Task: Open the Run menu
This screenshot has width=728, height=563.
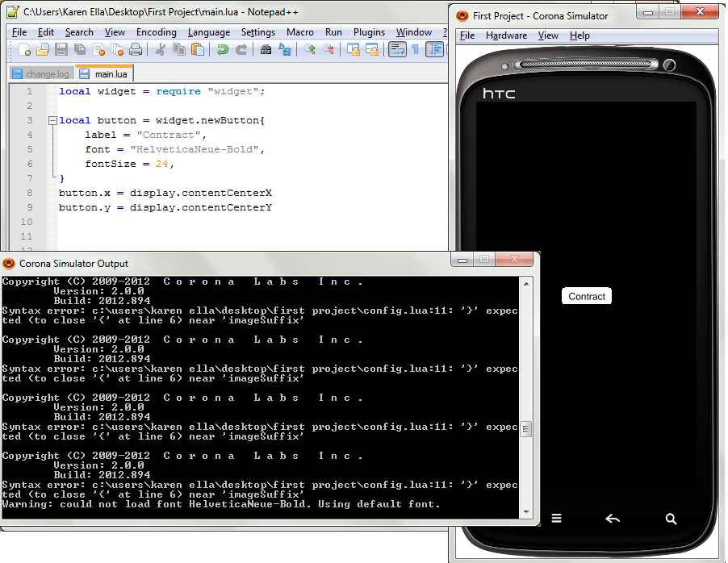Action: [x=333, y=32]
